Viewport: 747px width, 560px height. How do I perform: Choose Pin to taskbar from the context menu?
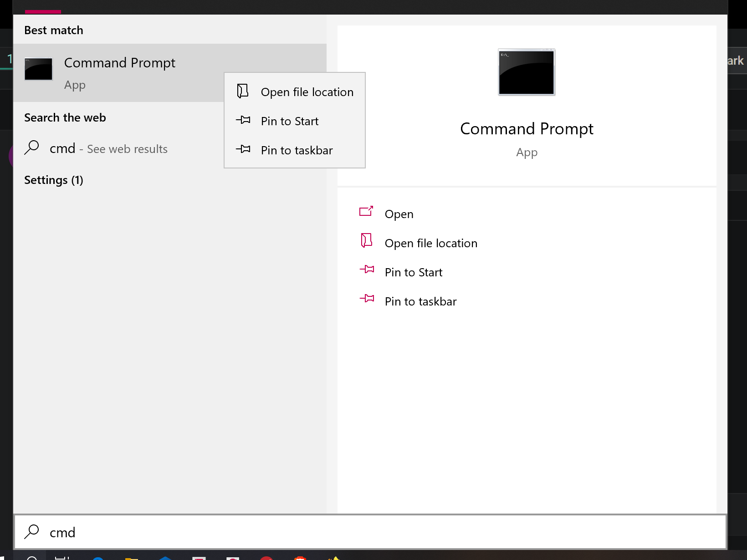[297, 150]
